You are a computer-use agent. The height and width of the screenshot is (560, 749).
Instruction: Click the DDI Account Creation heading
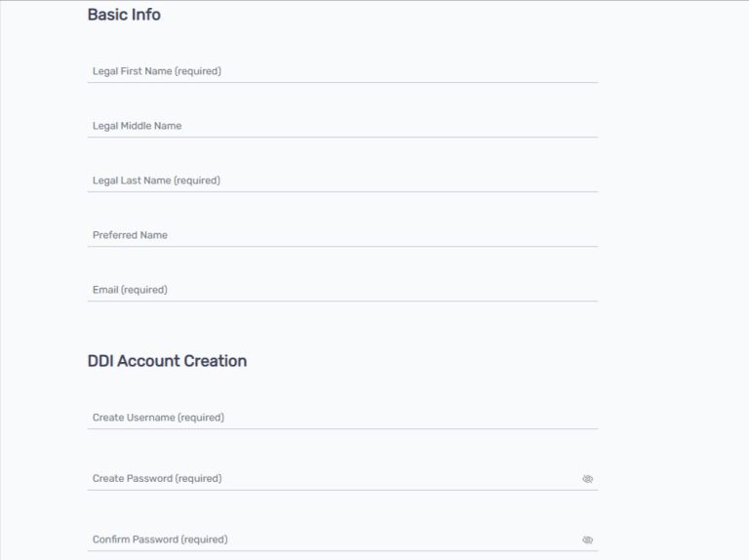point(167,361)
